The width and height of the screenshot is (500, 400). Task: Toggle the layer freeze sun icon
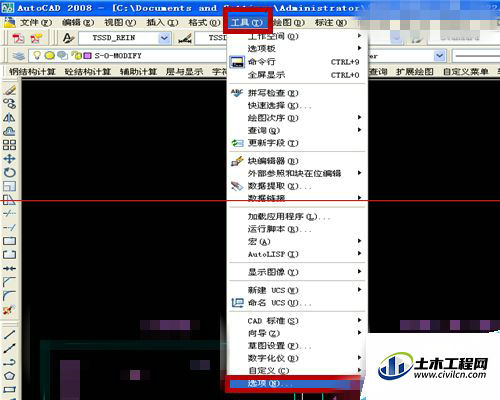click(x=50, y=56)
